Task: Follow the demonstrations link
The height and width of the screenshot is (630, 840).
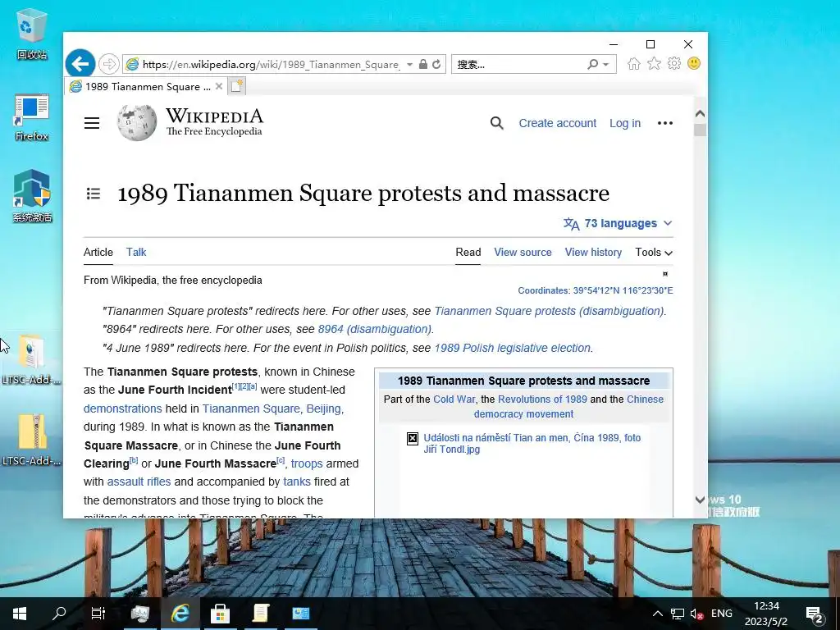Action: coord(123,409)
